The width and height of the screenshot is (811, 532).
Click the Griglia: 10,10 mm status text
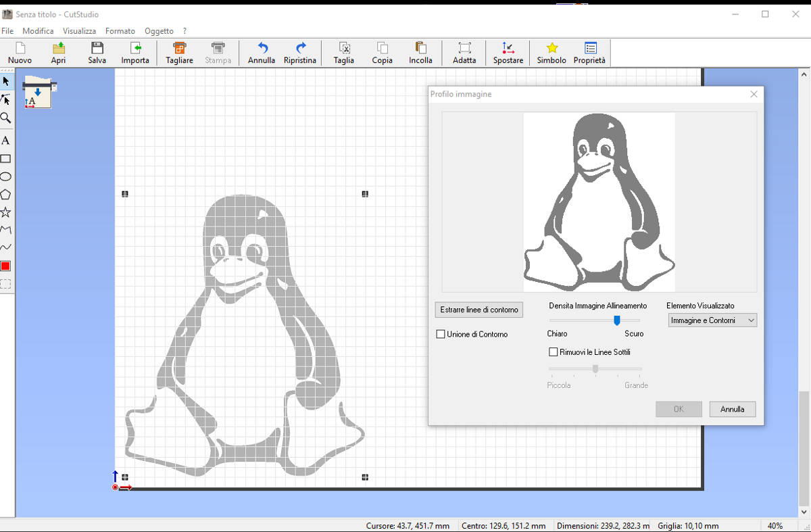point(688,525)
